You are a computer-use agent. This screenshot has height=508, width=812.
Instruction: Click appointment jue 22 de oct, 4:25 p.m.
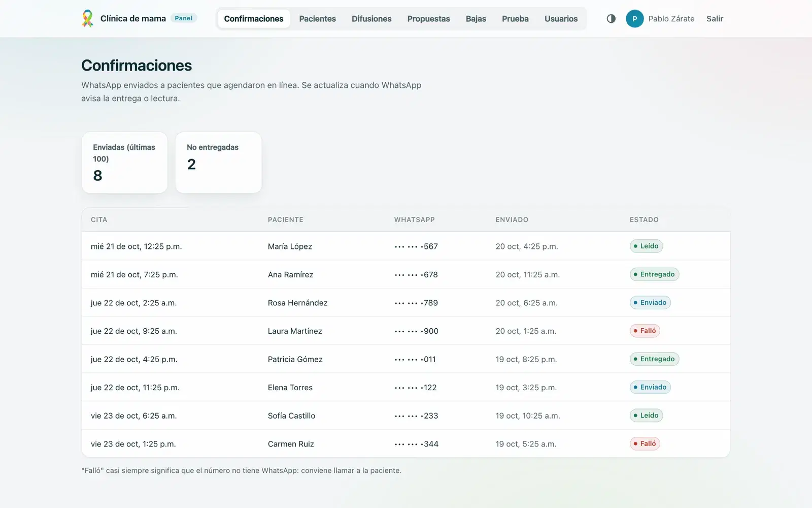(x=134, y=359)
